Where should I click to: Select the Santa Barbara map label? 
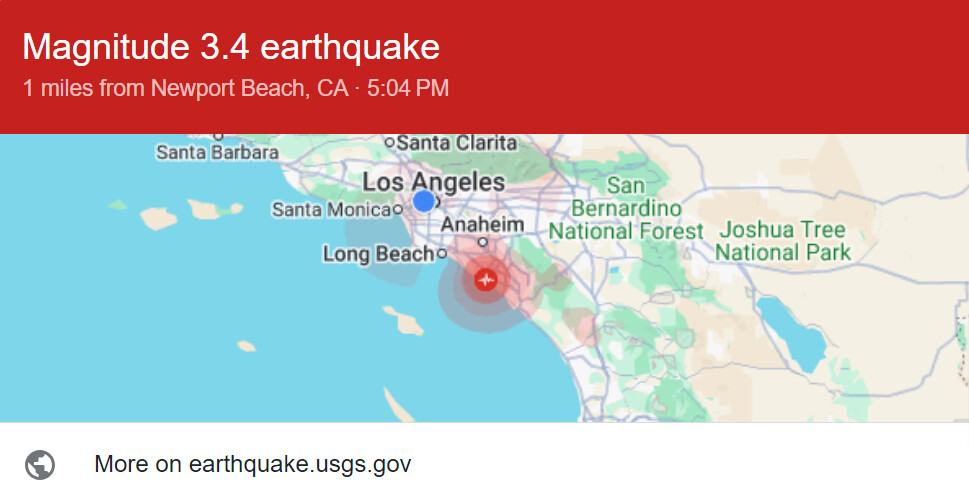pos(217,153)
